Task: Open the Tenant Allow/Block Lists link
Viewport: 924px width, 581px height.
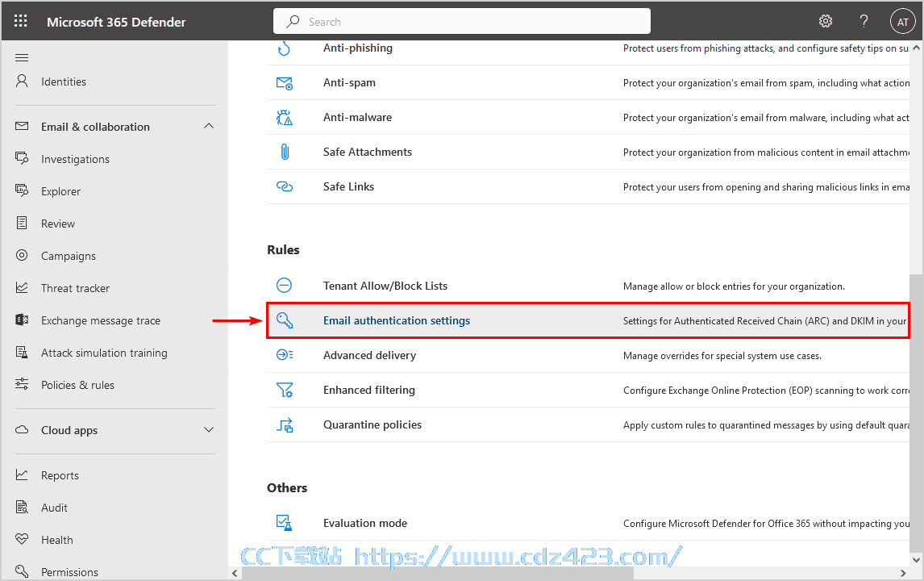Action: pos(385,286)
